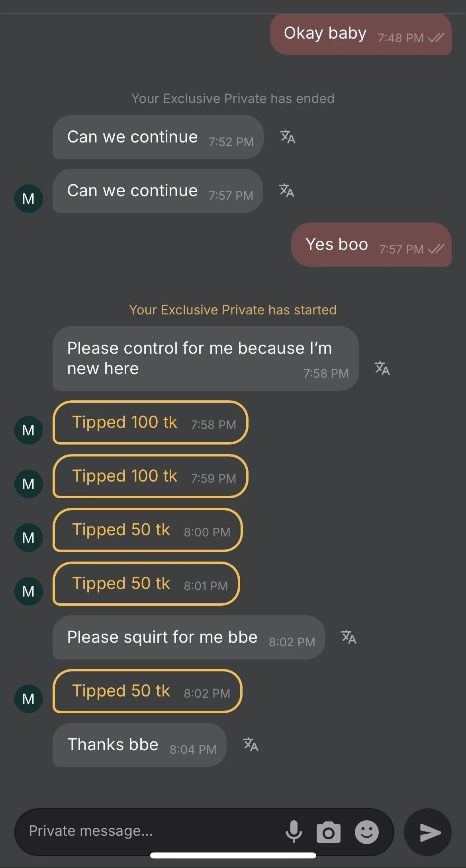The width and height of the screenshot is (466, 868).
Task: Focus the Private message text field
Action: click(151, 831)
